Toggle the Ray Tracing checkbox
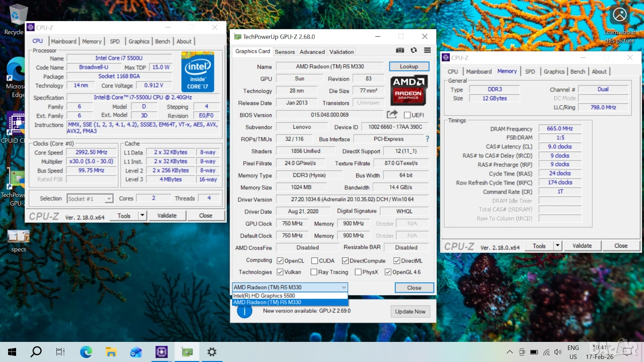 (x=313, y=272)
